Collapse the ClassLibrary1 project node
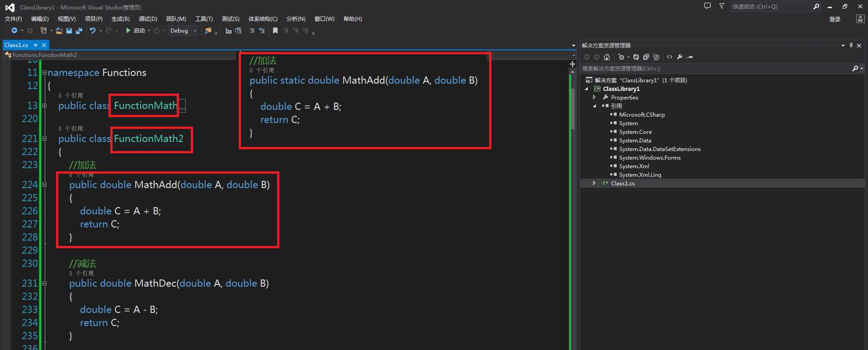 [x=587, y=89]
